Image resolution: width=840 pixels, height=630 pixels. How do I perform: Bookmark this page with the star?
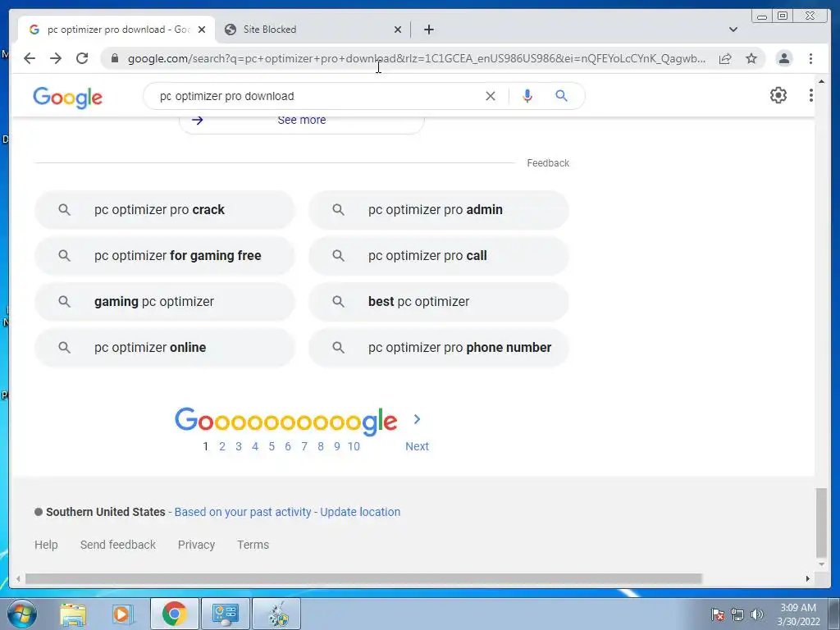751,58
